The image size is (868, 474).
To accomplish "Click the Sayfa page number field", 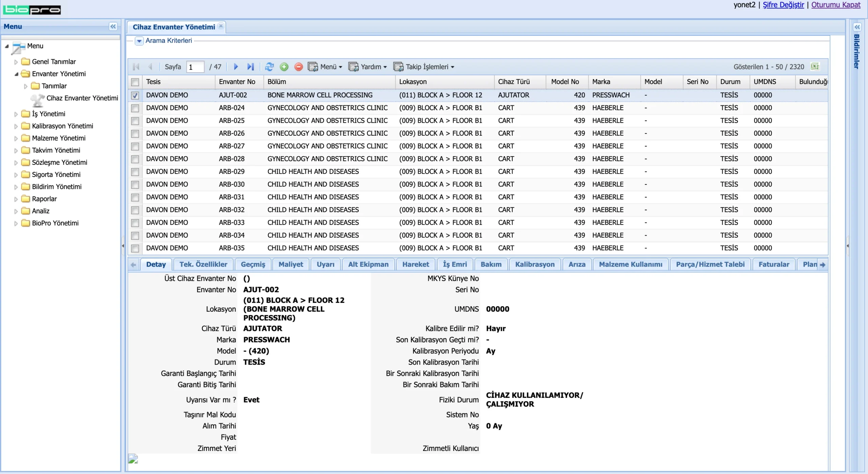I will (195, 67).
